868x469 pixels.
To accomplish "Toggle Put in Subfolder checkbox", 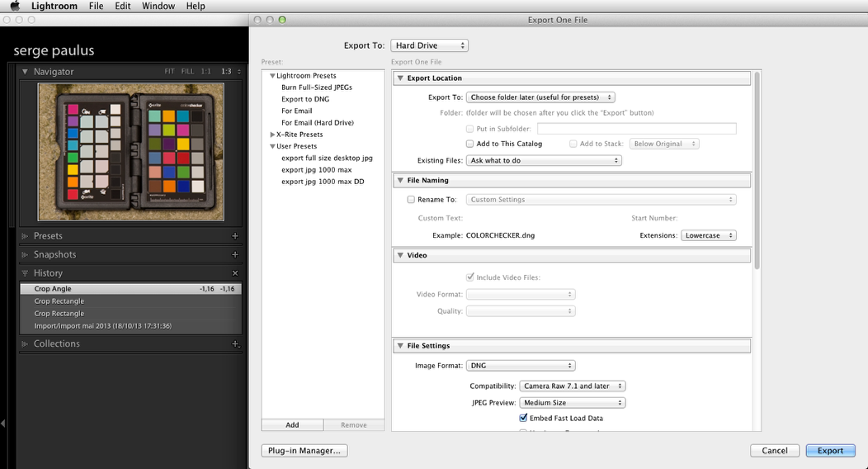I will (469, 129).
